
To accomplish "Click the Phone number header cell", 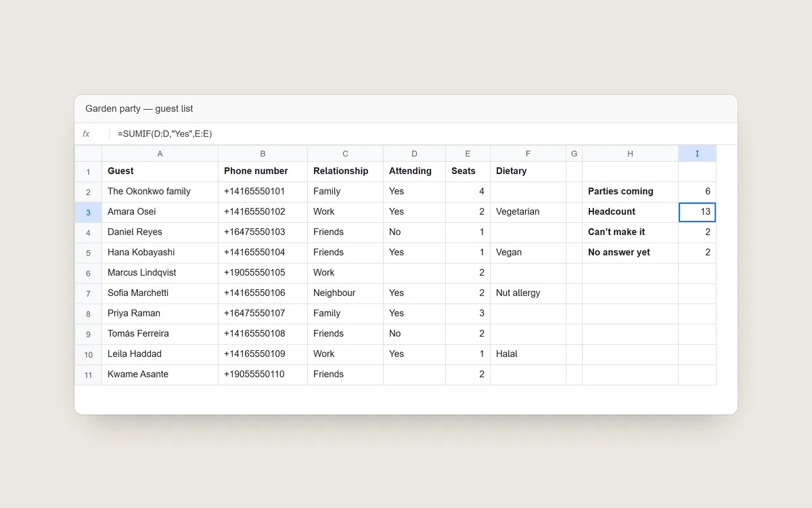I will pos(263,171).
